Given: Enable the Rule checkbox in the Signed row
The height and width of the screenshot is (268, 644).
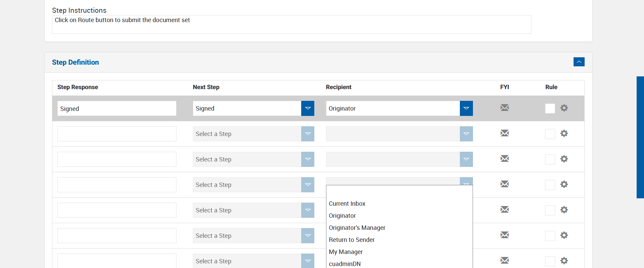Looking at the screenshot, I should (550, 109).
